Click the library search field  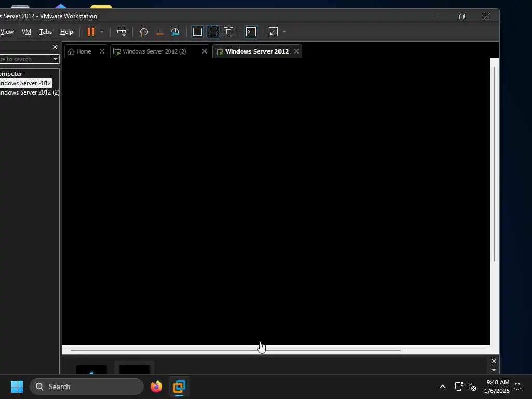[25, 59]
